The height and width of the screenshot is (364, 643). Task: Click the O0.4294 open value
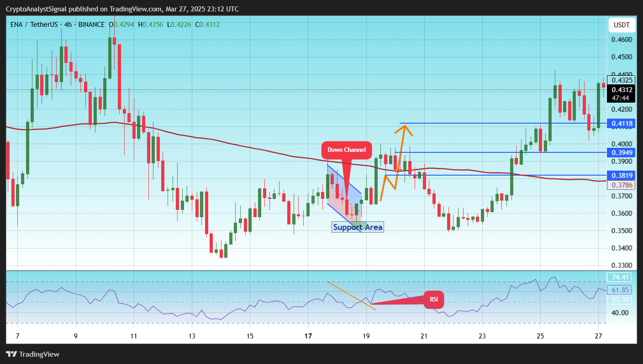(122, 24)
